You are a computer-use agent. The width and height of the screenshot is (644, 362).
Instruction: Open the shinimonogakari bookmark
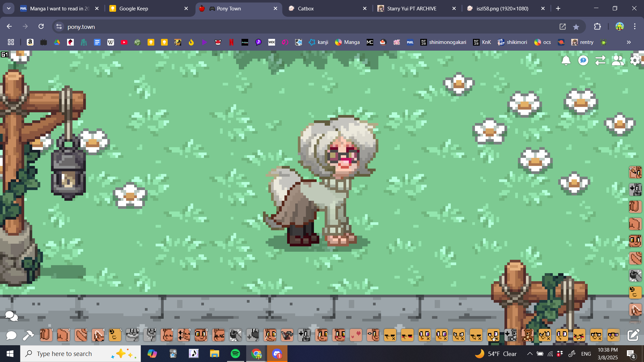click(x=443, y=42)
